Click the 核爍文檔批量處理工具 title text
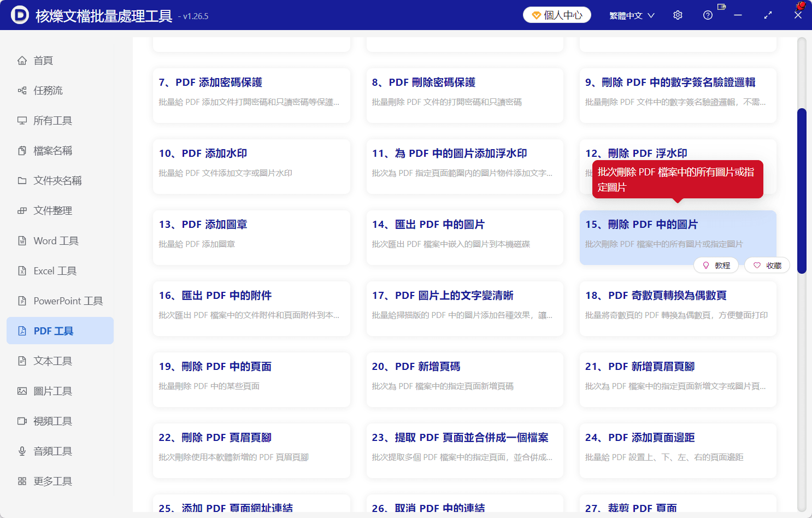812x518 pixels. (104, 16)
